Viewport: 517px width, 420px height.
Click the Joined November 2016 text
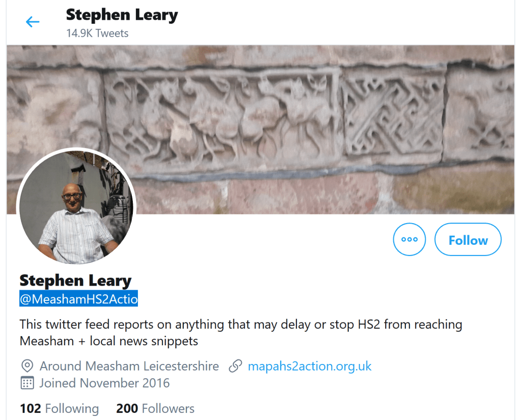pyautogui.click(x=105, y=383)
